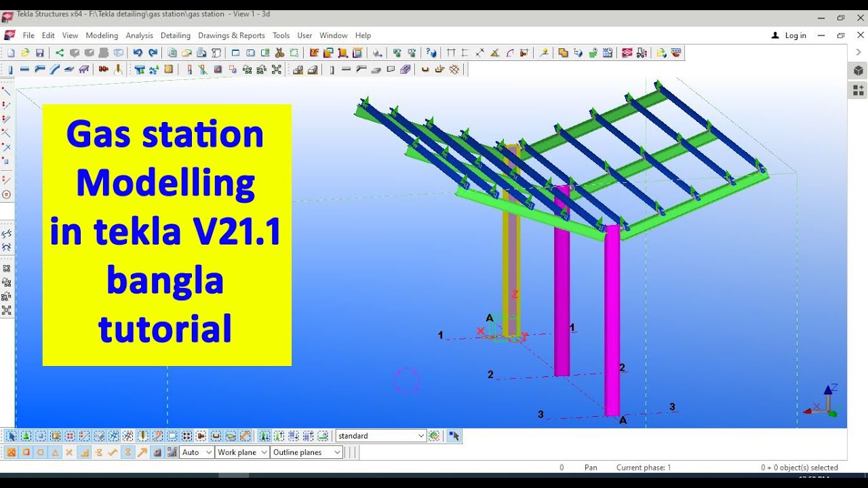
Task: Open the side pane cube icon
Action: (x=858, y=70)
